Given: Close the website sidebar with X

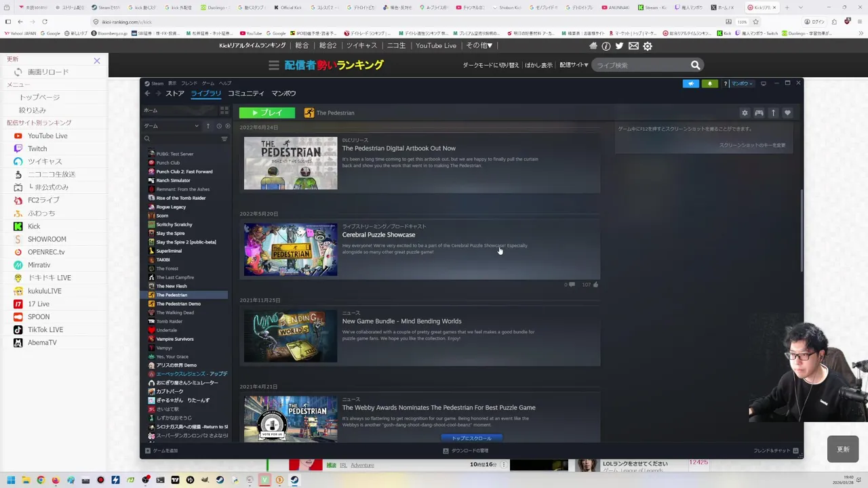Looking at the screenshot, I should pyautogui.click(x=97, y=60).
